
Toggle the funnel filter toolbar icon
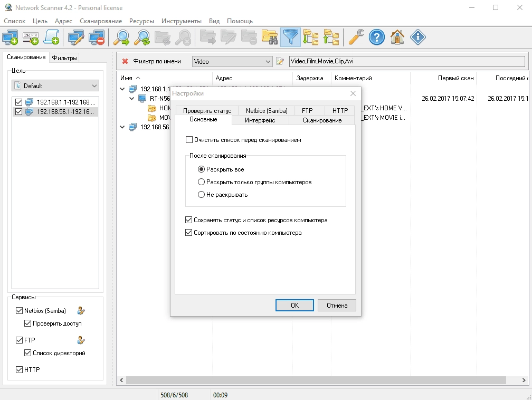tap(290, 37)
